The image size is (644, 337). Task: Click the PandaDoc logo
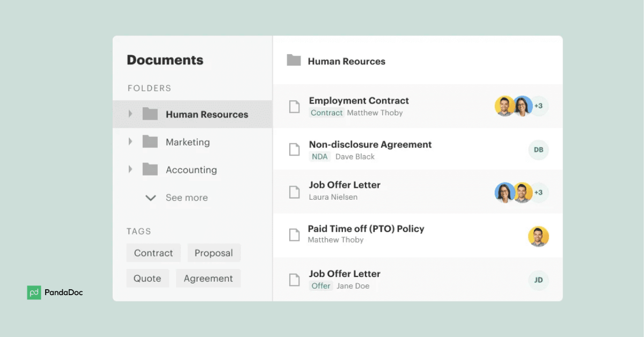[55, 292]
